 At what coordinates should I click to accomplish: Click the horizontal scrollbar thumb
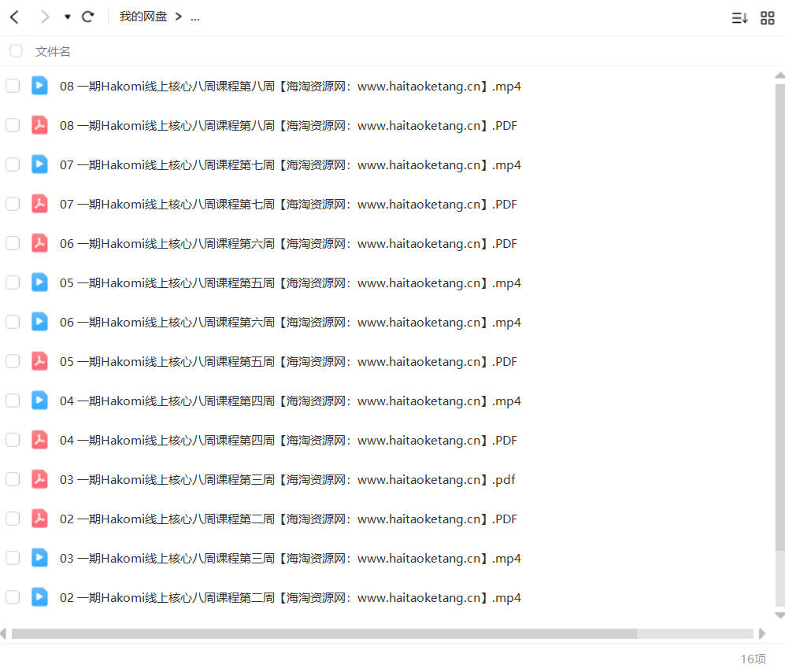click(324, 633)
